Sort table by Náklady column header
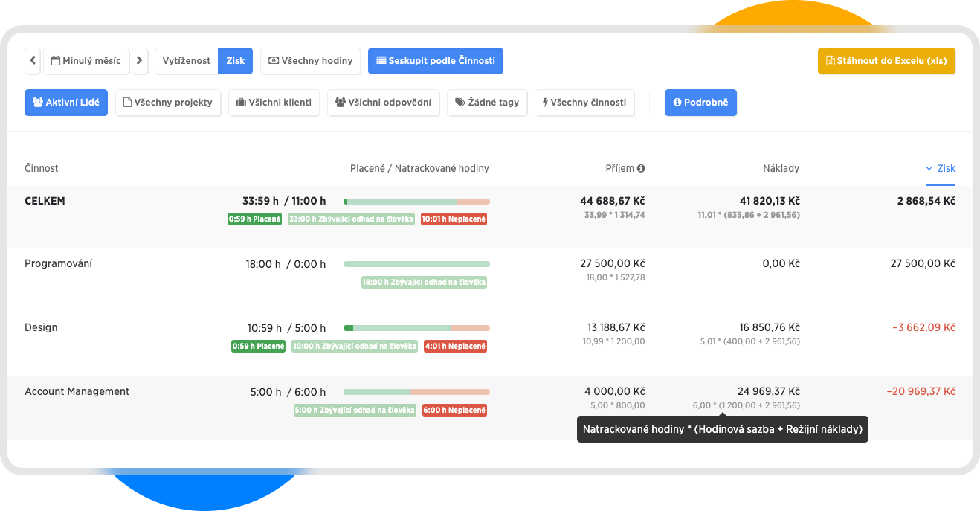Image resolution: width=980 pixels, height=511 pixels. (x=781, y=169)
